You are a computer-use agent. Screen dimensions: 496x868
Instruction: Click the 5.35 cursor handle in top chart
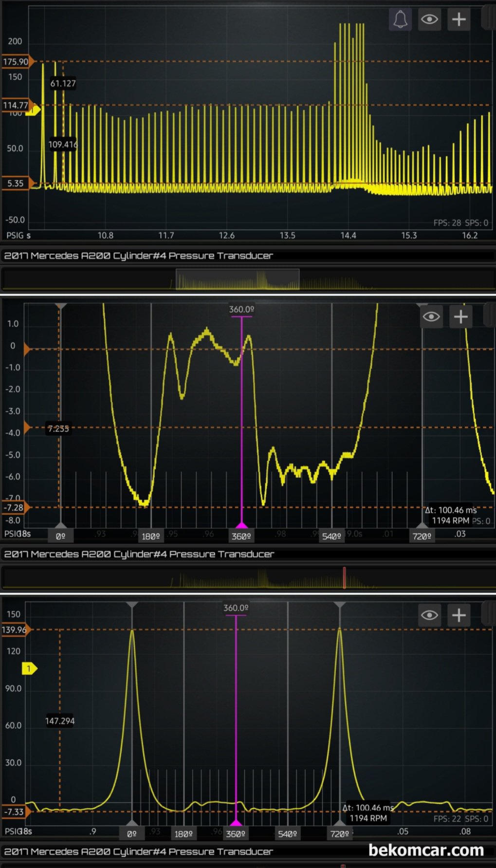(x=17, y=184)
